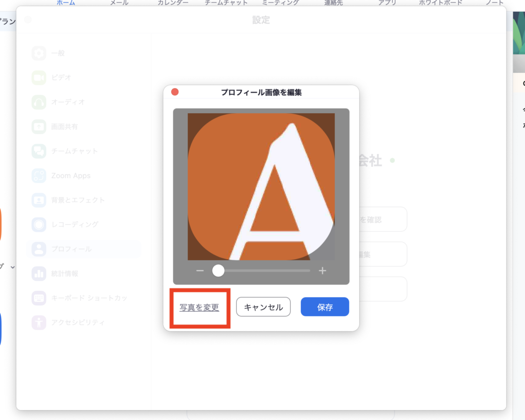Click the minus zoom-out icon

(200, 271)
